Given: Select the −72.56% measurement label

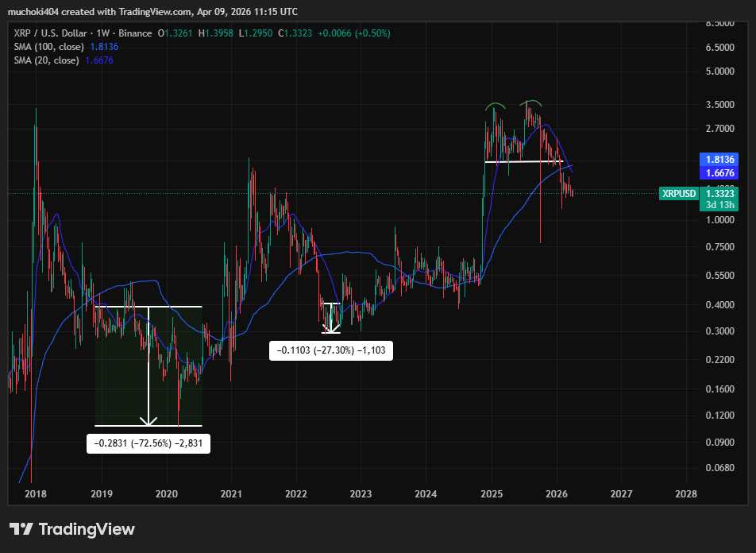Looking at the screenshot, I should tap(148, 443).
